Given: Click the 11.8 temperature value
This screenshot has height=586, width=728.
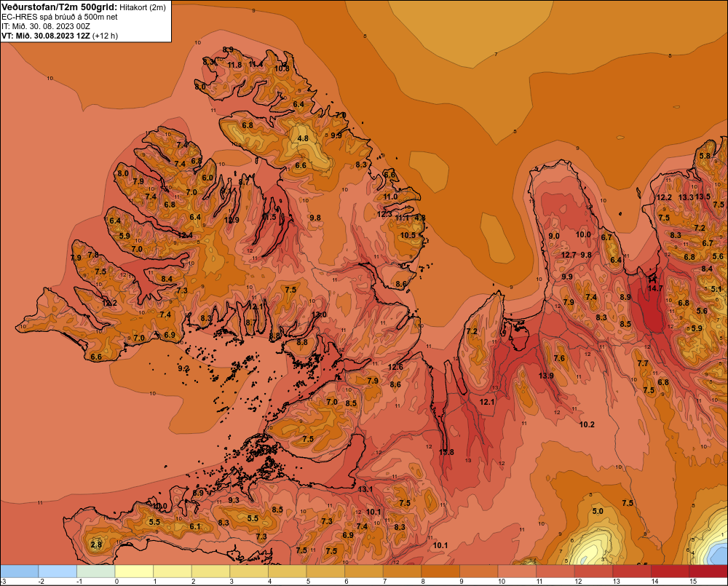Looking at the screenshot, I should (x=234, y=65).
